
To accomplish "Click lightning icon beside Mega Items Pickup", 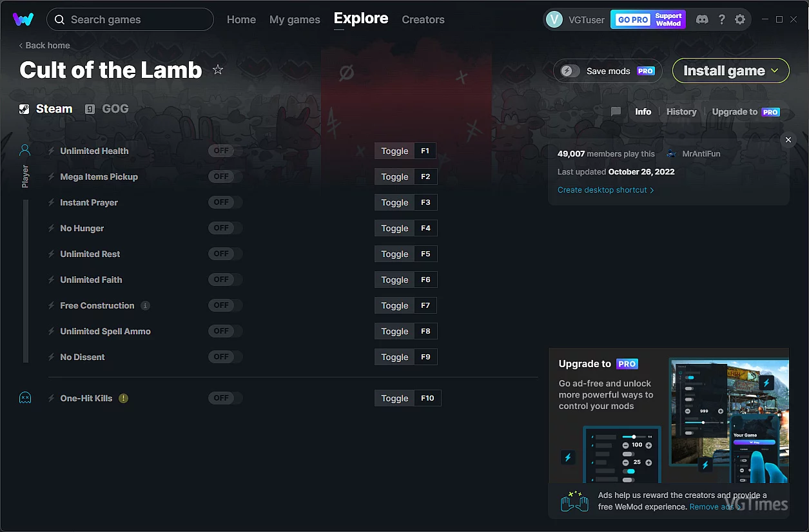I will [x=52, y=176].
